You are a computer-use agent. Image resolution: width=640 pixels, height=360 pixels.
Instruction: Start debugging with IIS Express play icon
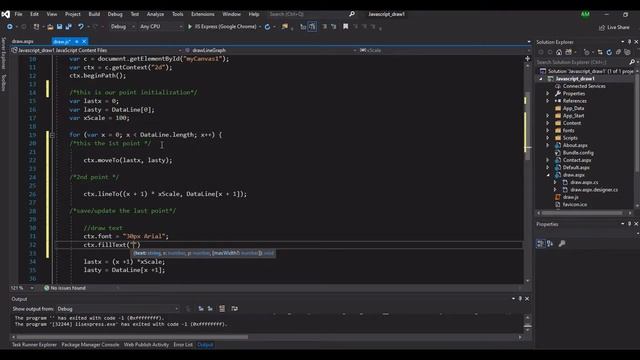[x=190, y=27]
